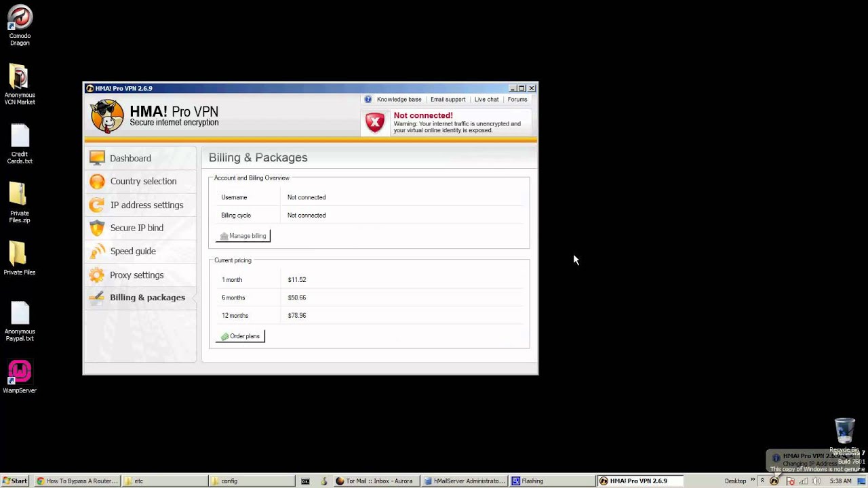Open Proxy settings from the sidebar

coord(140,274)
